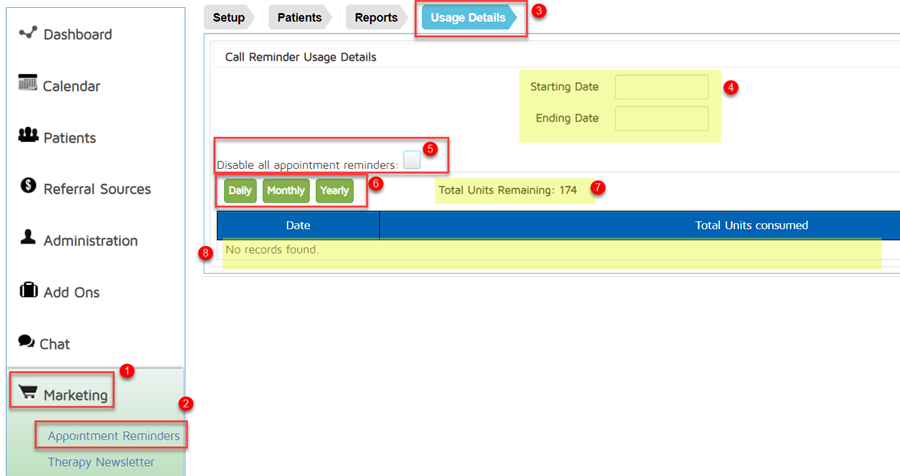Click the Starting Date input field

pyautogui.click(x=661, y=87)
